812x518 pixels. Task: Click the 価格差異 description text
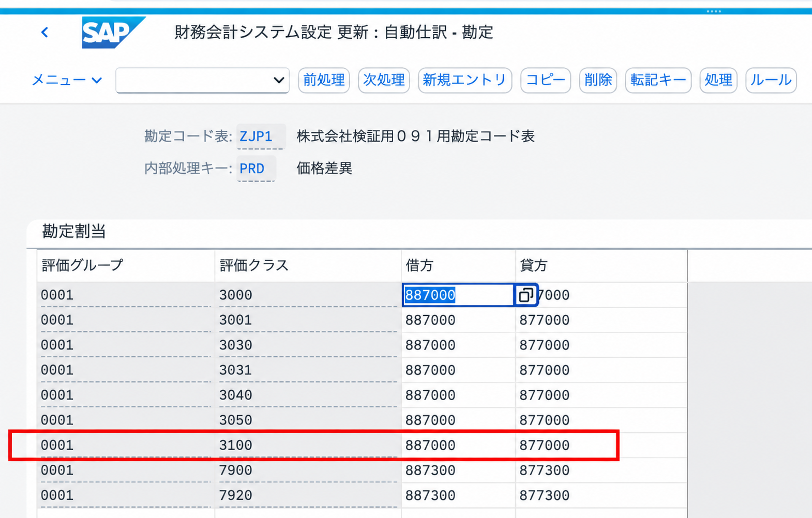click(x=324, y=169)
